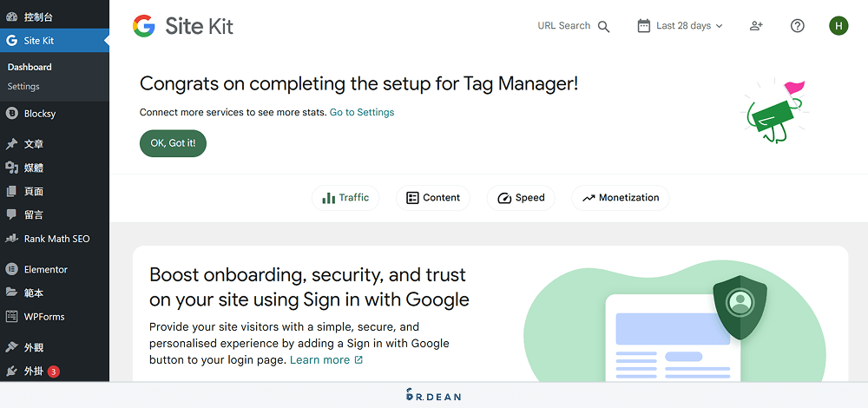
Task: Open Blocksy via its B icon
Action: pos(11,114)
